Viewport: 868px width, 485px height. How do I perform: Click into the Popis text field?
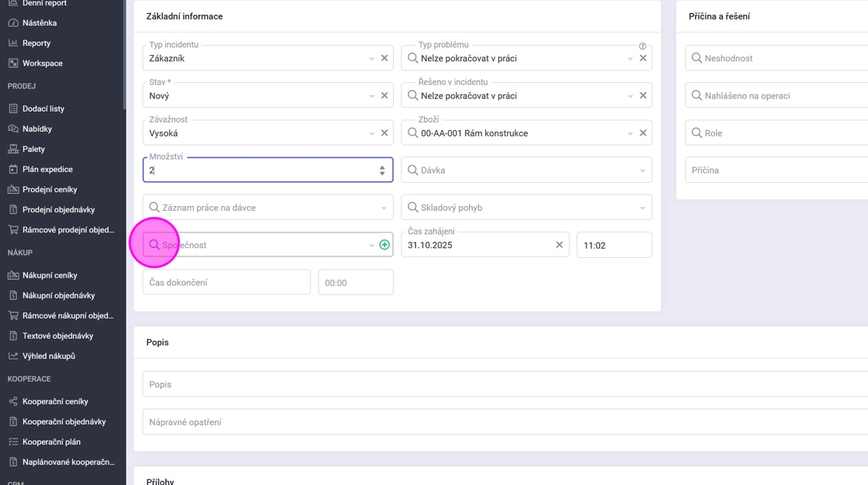pyautogui.click(x=504, y=384)
